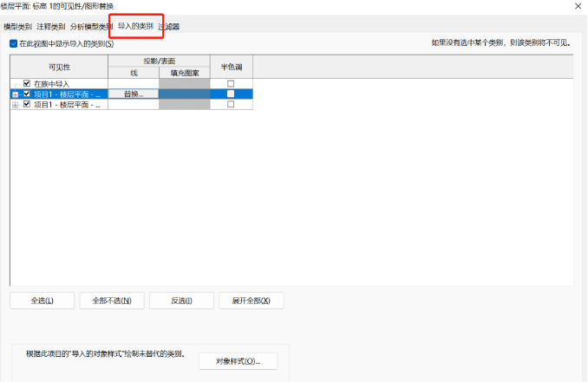Click the 可见性 column header

pyautogui.click(x=59, y=67)
